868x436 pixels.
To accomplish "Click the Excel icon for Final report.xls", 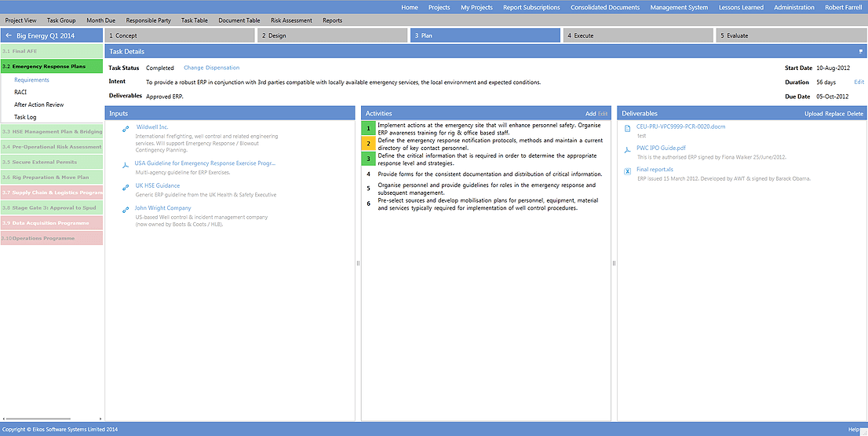I will pyautogui.click(x=627, y=170).
